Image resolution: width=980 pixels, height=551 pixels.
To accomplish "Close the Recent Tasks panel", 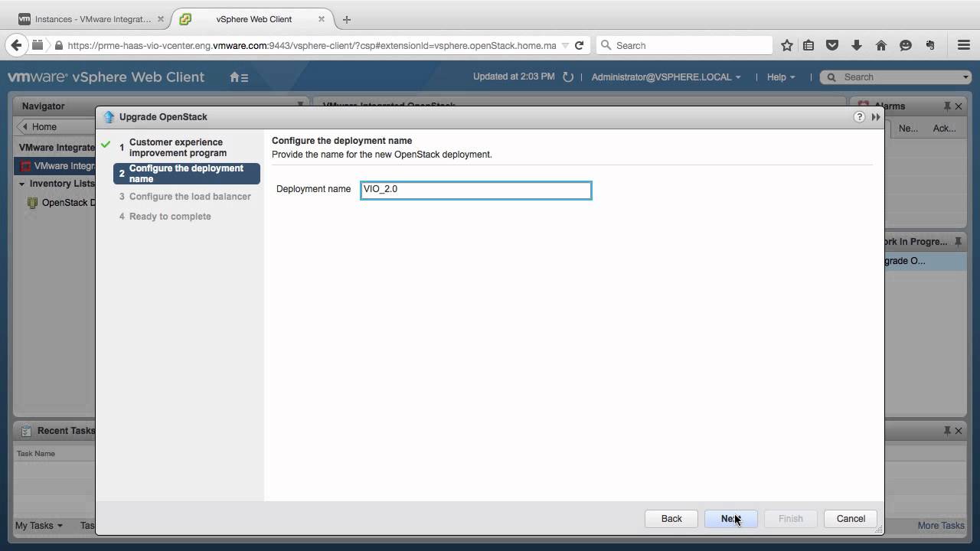I will coord(959,431).
